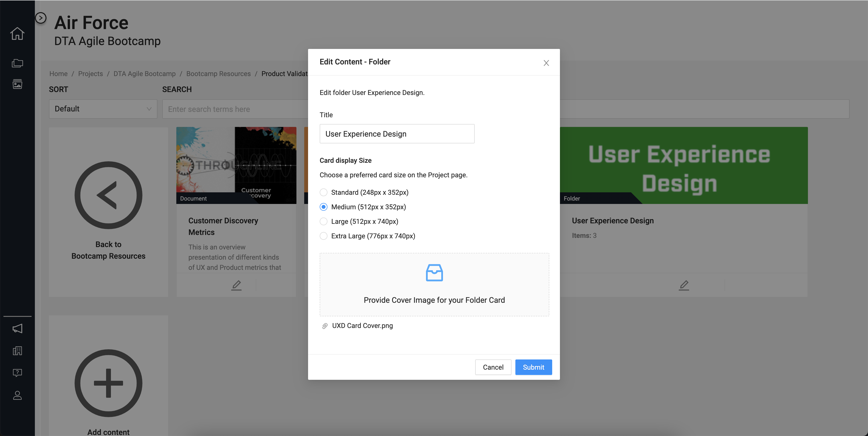Open the image gallery sidebar icon

point(17,84)
